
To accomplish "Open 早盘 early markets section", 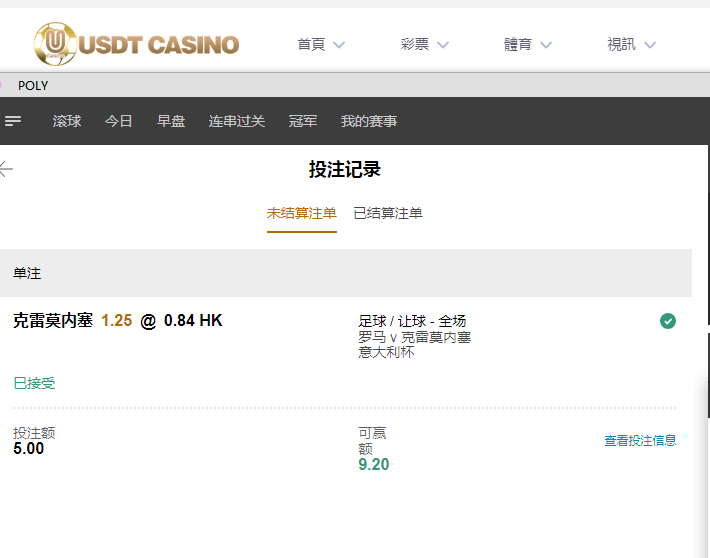I will coord(171,121).
